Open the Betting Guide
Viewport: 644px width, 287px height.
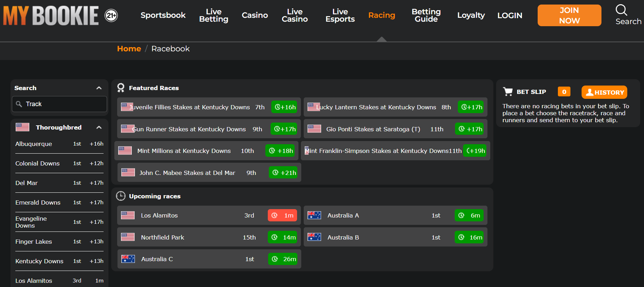pyautogui.click(x=426, y=15)
